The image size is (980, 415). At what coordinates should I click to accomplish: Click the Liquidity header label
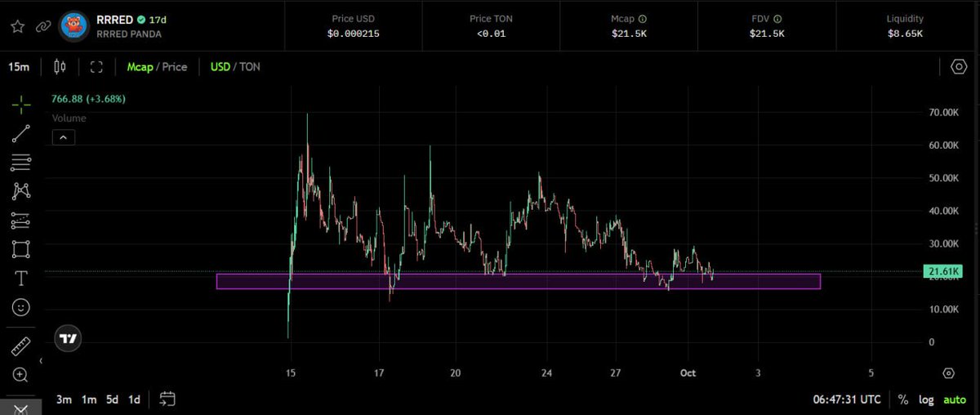pos(905,19)
